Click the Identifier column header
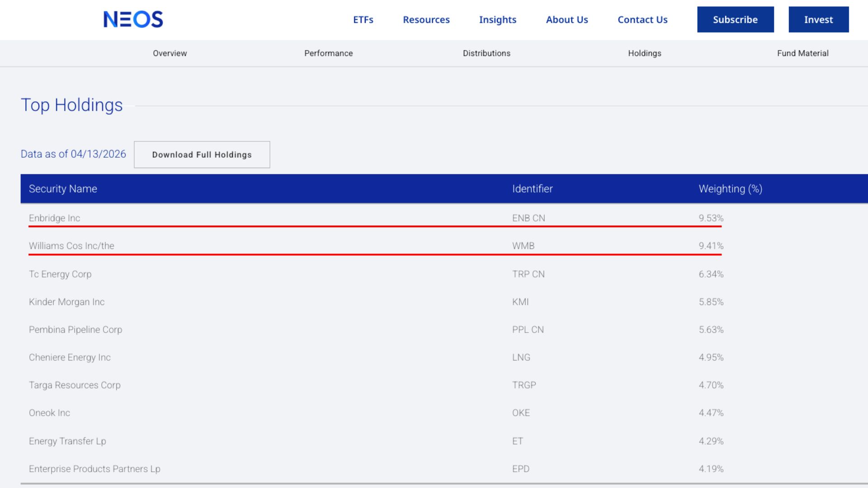The width and height of the screenshot is (868, 488). pos(532,189)
